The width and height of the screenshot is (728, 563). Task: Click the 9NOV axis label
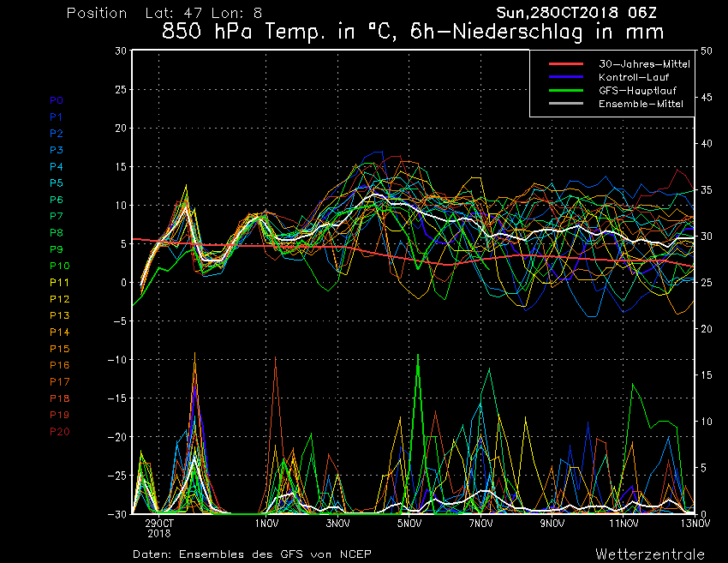pos(552,524)
